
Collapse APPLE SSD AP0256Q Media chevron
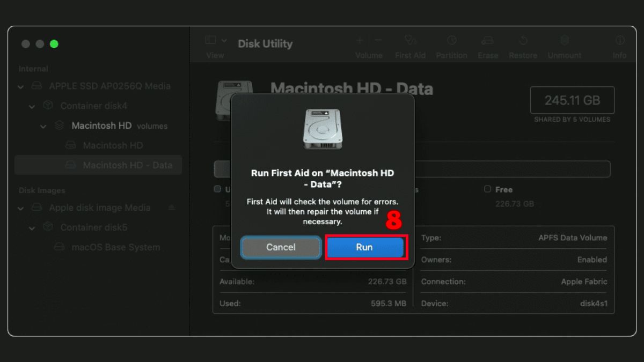(x=21, y=86)
